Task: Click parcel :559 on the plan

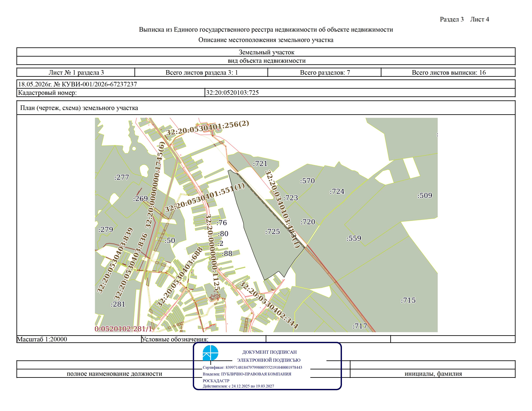Action: (x=354, y=238)
